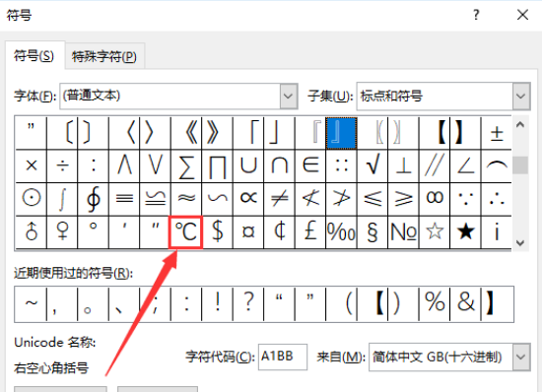The image size is (542, 392).
Task: Click the symbol grid scroll-down arrow
Action: (x=520, y=243)
